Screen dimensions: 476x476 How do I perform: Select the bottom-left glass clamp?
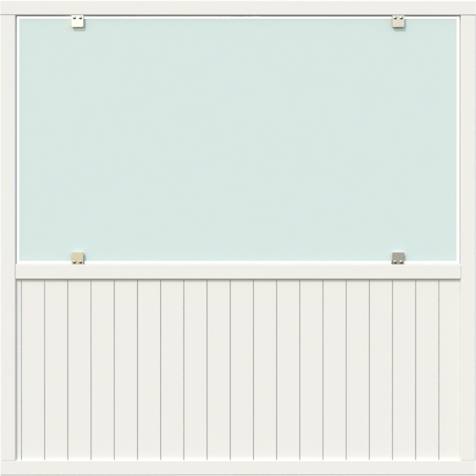pos(78,258)
